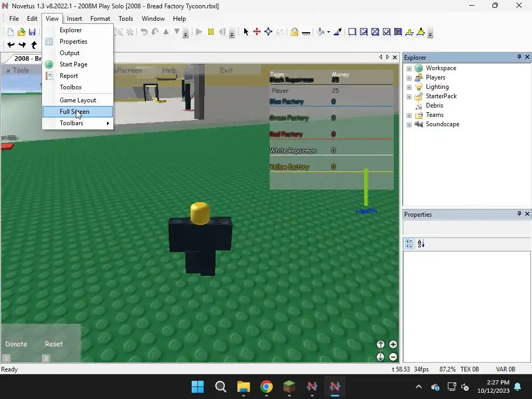Click the Reset/step back playback icon
The height and width of the screenshot is (399, 532).
(222, 32)
